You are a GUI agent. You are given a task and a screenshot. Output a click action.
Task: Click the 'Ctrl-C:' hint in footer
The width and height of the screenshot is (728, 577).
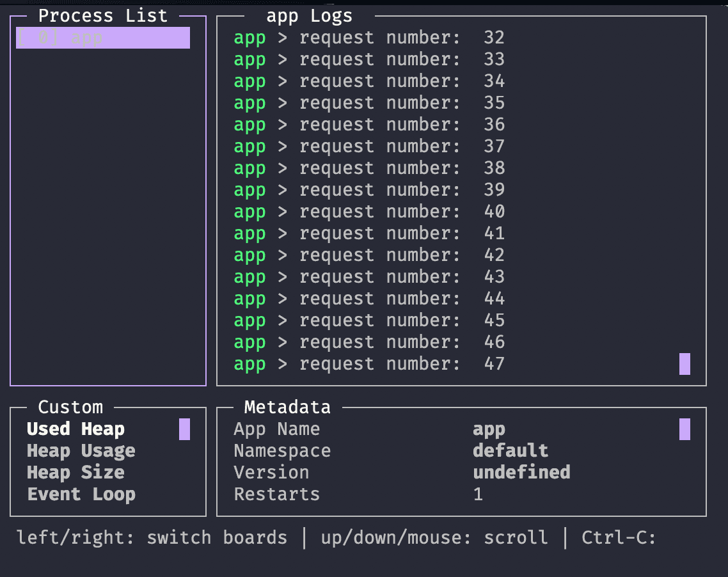pos(619,537)
